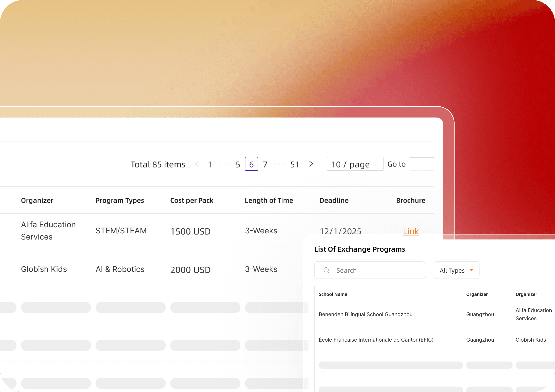
Task: Select current page 6 in pagination
Action: tap(251, 164)
